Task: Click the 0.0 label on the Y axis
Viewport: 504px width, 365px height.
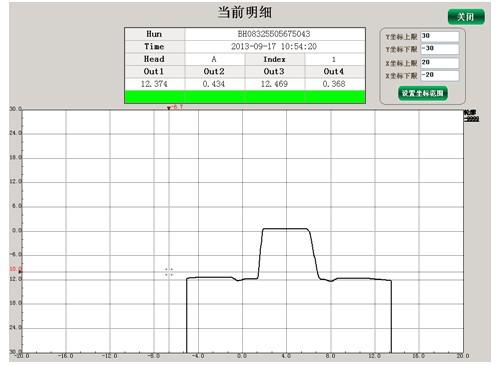Action: (x=17, y=230)
